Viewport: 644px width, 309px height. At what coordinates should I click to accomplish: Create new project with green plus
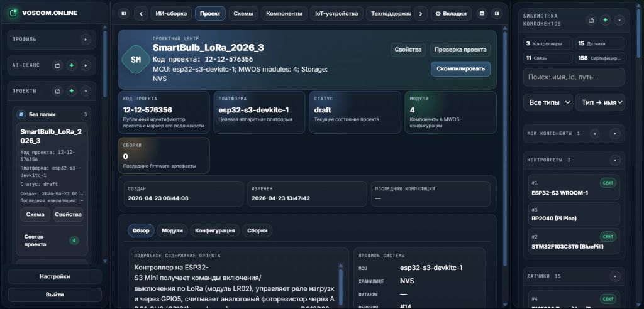[x=72, y=91]
